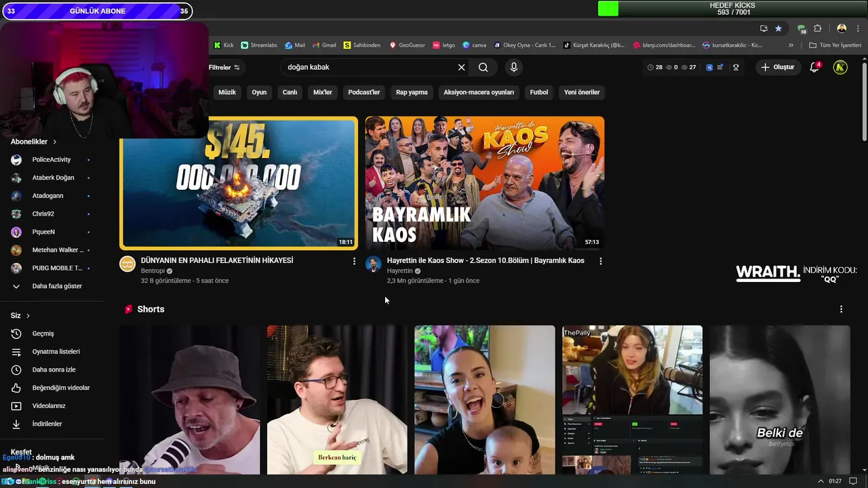
Task: Select the Aksiyon-macera oyunları chip
Action: coord(479,92)
